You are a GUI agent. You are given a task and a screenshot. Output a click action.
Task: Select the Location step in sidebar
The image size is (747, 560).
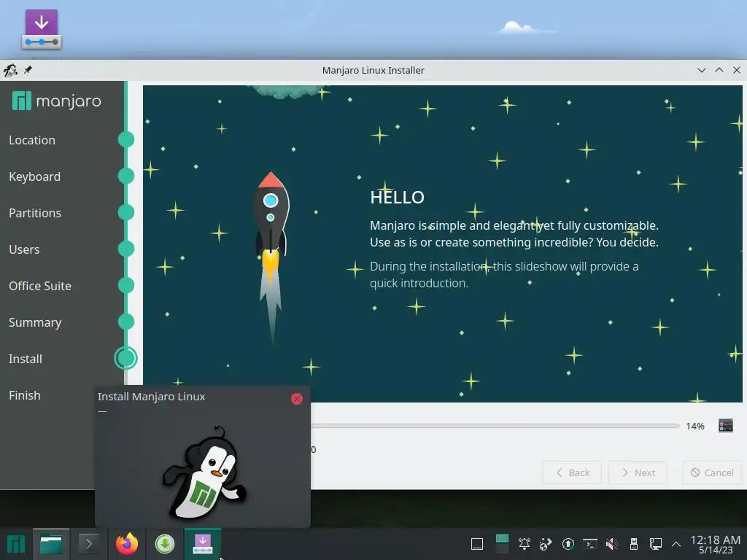click(x=32, y=140)
